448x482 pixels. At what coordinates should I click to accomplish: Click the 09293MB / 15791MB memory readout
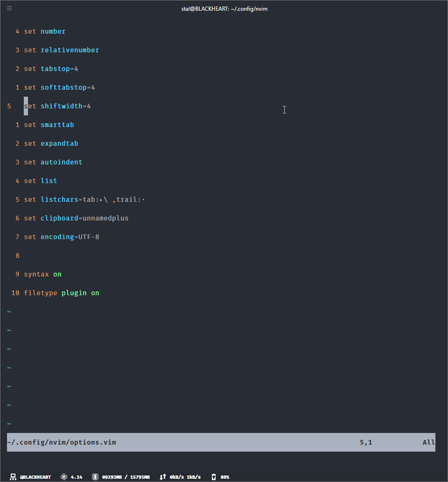coord(126,477)
